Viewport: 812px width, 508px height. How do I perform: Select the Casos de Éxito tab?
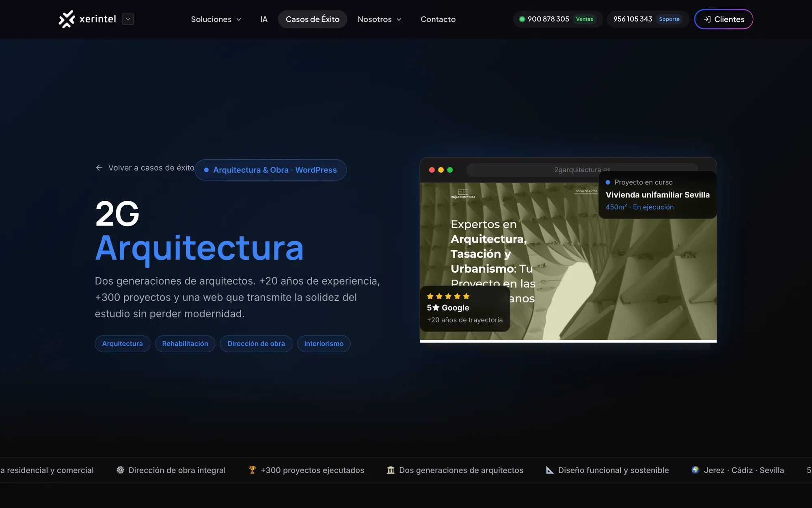313,19
